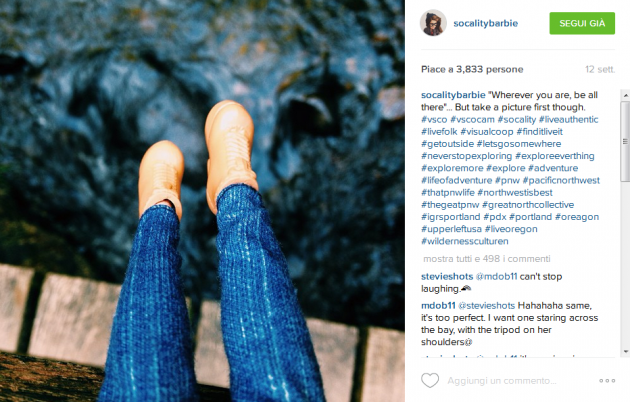Image resolution: width=630 pixels, height=402 pixels.
Task: Click the boots and jeans post photo
Action: [x=202, y=201]
